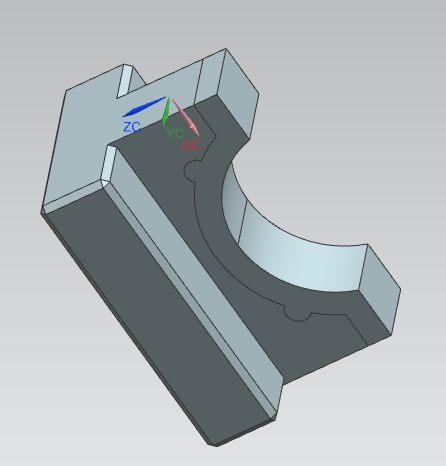Select the green YC axis arrow
This screenshot has height=466, width=446.
pyautogui.click(x=166, y=112)
